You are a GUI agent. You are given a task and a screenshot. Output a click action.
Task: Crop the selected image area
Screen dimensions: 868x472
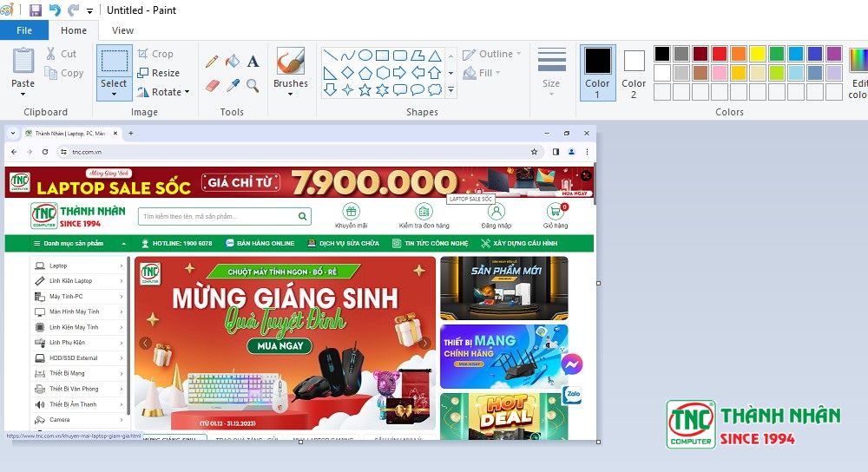coord(155,54)
